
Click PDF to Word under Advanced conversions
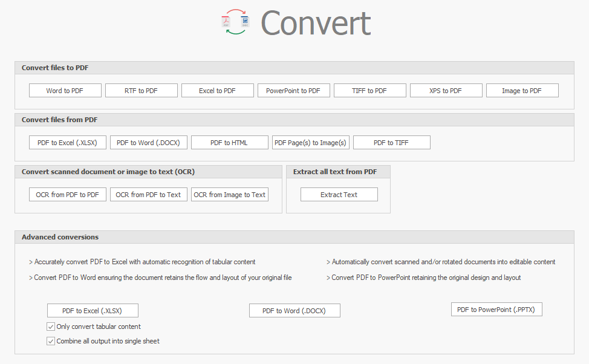click(x=294, y=311)
